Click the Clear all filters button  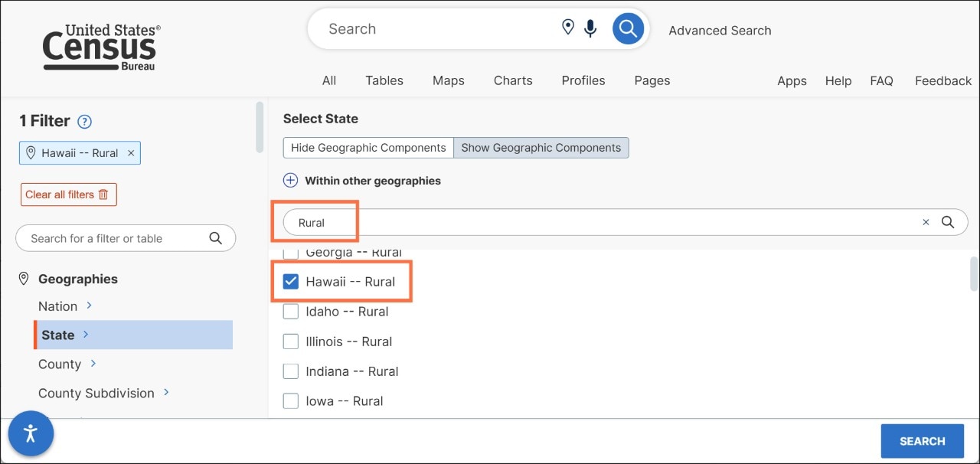point(69,194)
